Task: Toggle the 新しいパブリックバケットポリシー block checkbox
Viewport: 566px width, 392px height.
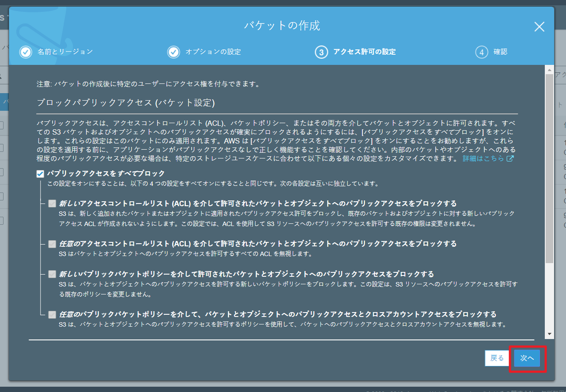Action: 52,274
